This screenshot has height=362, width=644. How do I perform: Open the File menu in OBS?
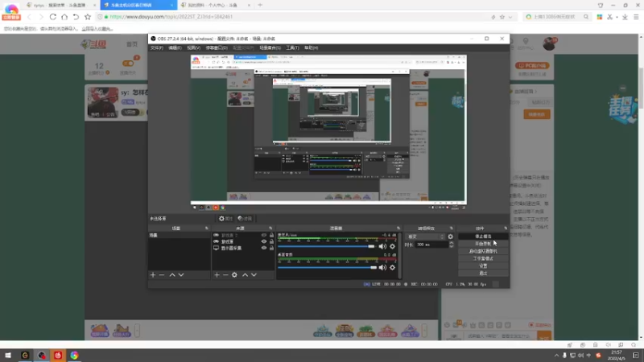pyautogui.click(x=156, y=48)
